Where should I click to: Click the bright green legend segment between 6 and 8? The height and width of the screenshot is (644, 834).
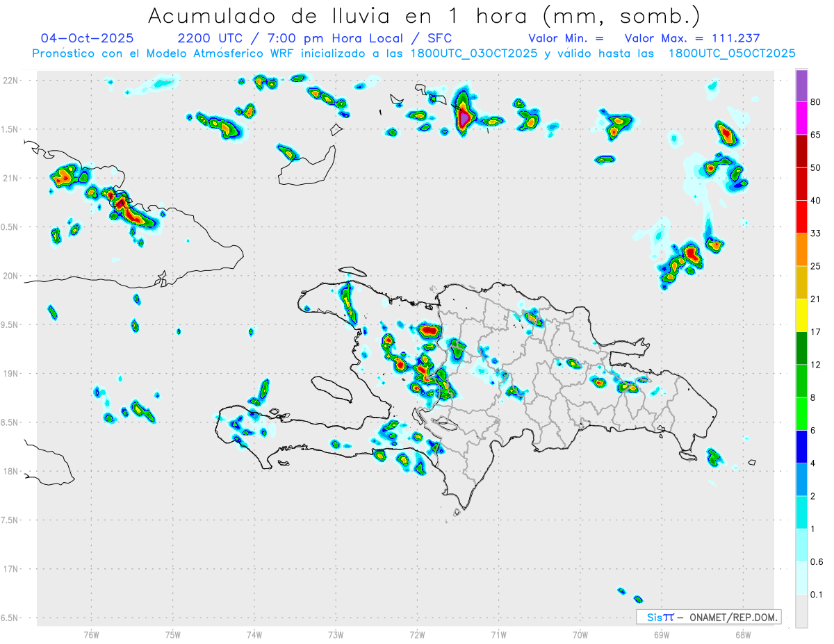click(x=801, y=413)
